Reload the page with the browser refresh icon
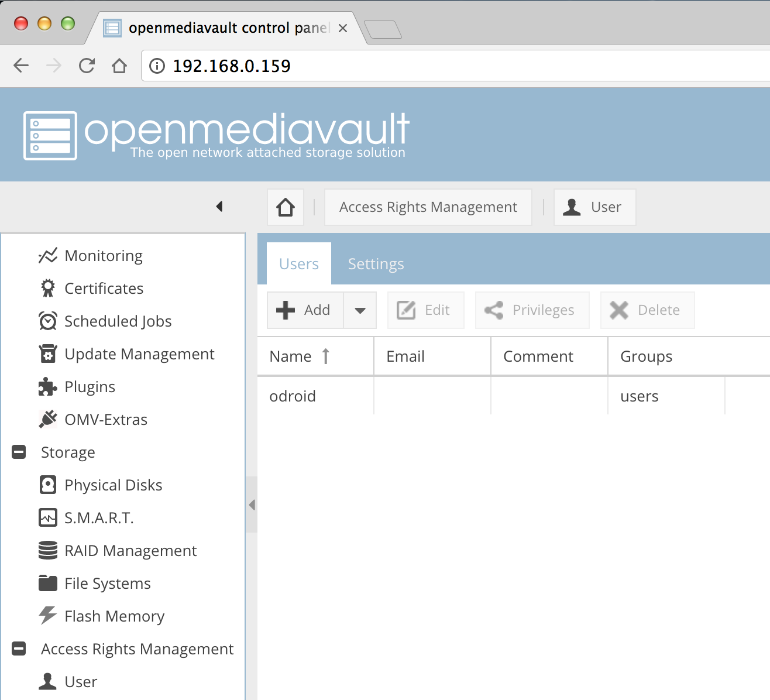 [x=87, y=66]
